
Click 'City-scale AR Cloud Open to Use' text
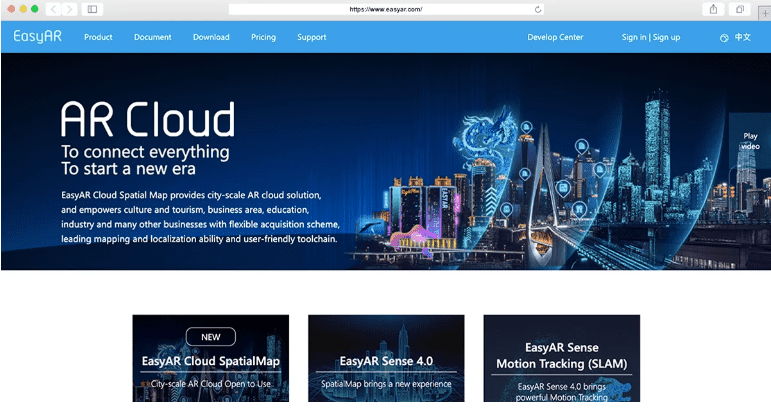pos(210,384)
